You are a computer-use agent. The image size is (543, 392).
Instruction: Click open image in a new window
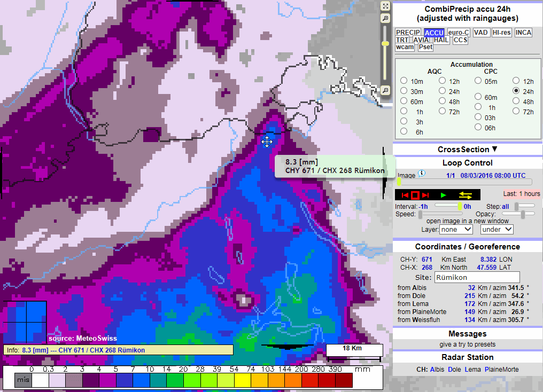pos(467,221)
